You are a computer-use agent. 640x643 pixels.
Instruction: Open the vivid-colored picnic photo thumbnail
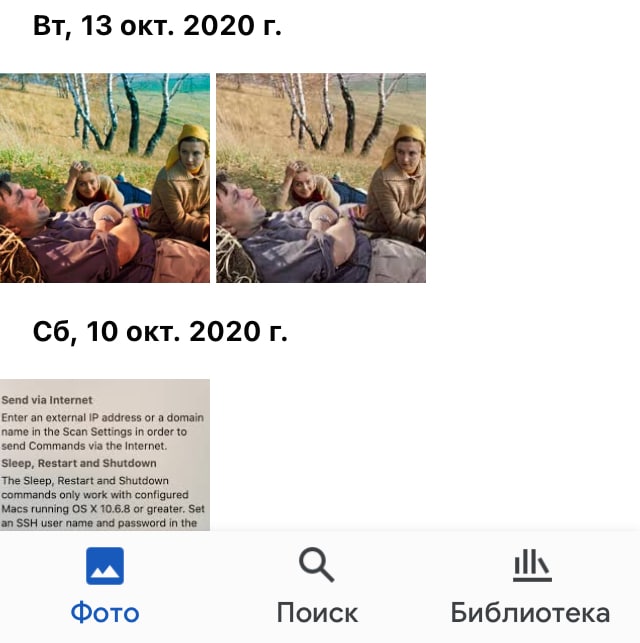tap(105, 178)
